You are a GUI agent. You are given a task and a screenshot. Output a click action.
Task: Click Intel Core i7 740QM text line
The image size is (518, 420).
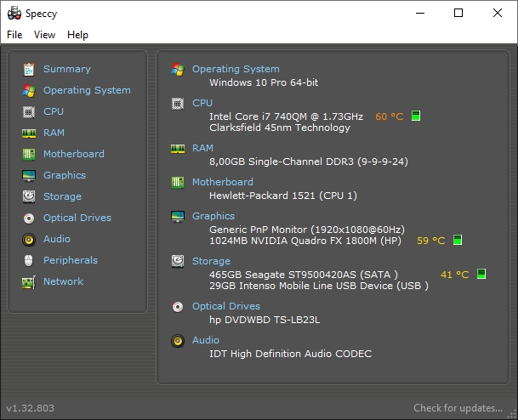(286, 116)
